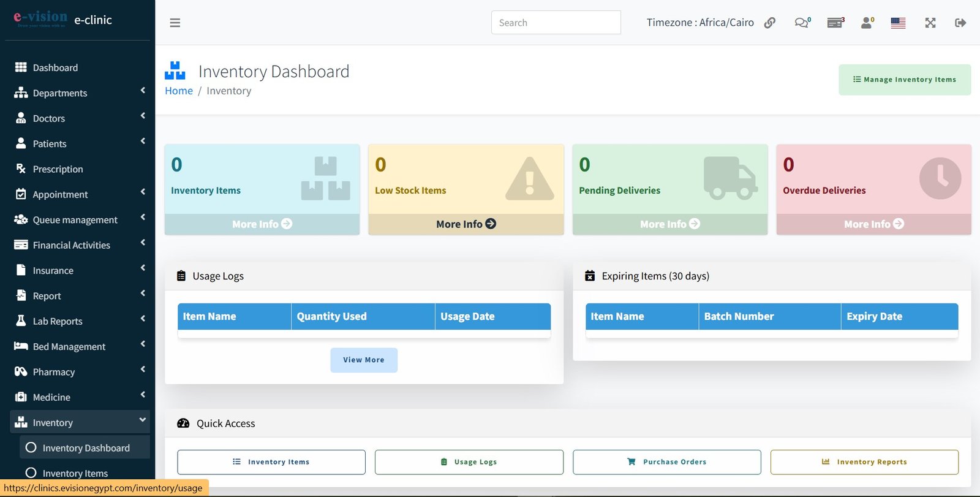
Task: Open the Prescription menu item
Action: tap(58, 169)
